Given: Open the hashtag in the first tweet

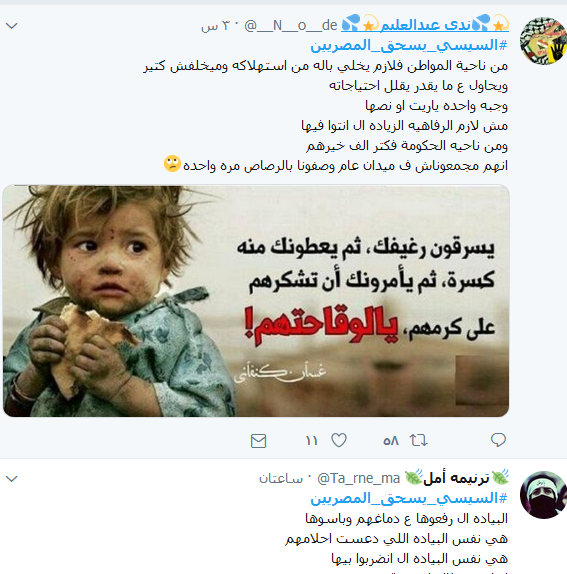Looking at the screenshot, I should [409, 45].
